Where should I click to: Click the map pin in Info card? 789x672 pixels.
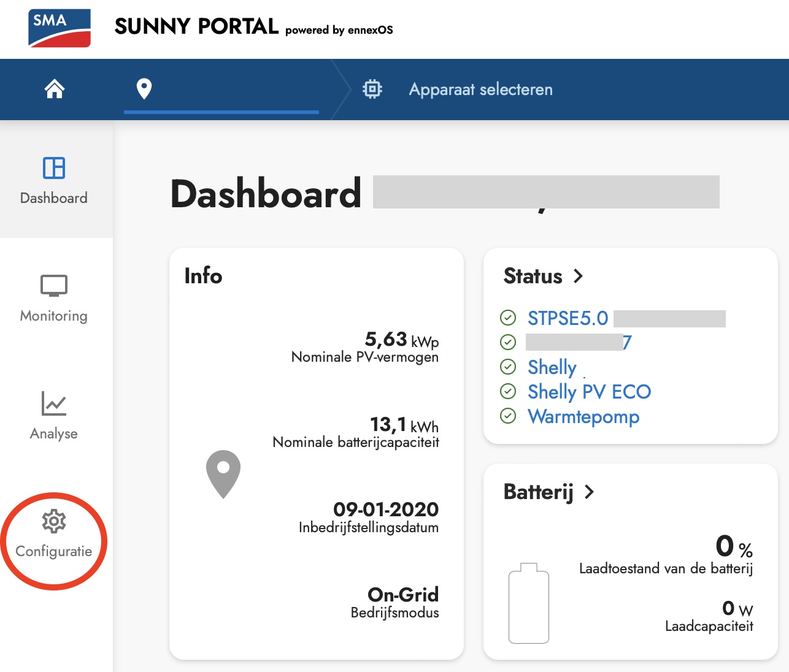pyautogui.click(x=223, y=473)
